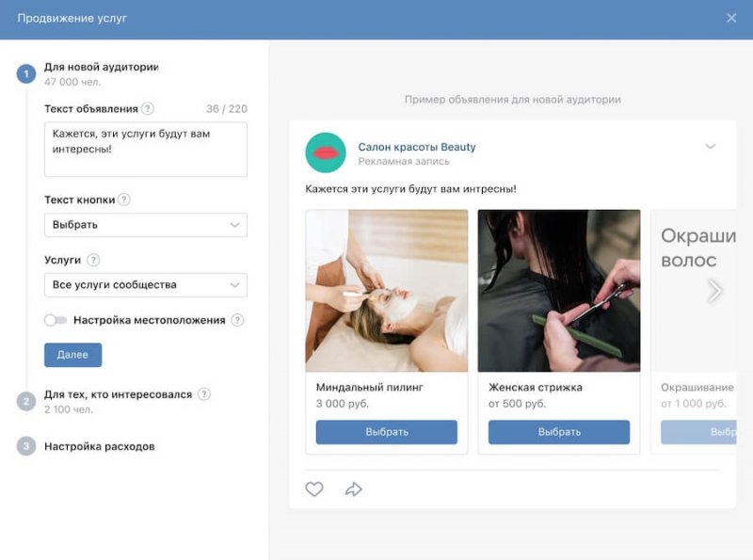Click the help icon beside Настройка местоположения

pyautogui.click(x=237, y=320)
